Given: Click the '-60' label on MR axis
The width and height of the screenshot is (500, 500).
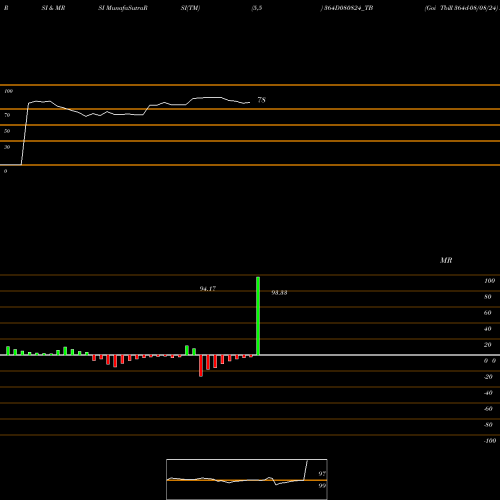Looking at the screenshot, I should 488,409.
